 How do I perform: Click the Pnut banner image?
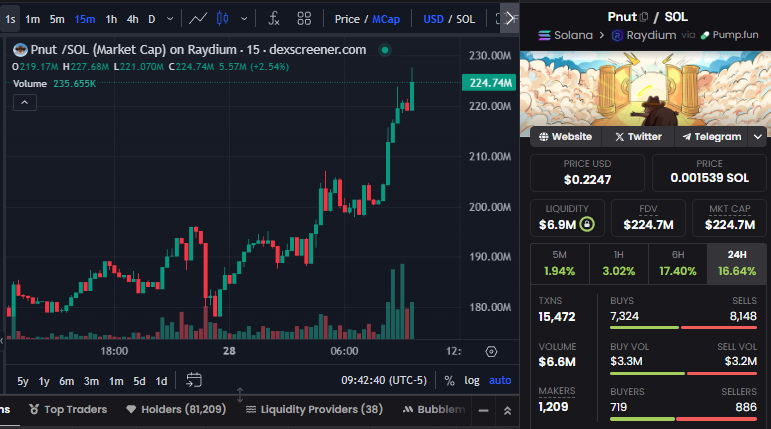[645, 89]
